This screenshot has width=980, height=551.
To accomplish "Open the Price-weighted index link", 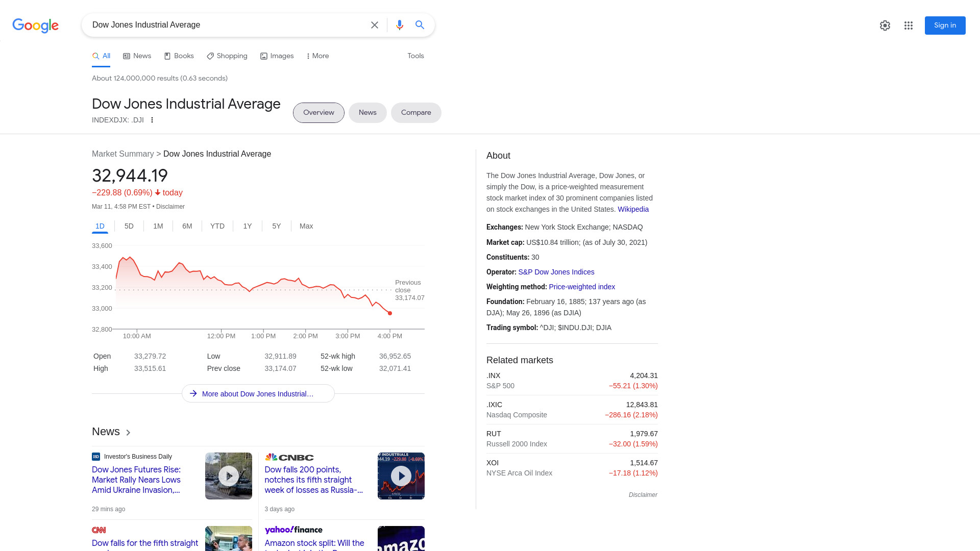I will click(582, 287).
